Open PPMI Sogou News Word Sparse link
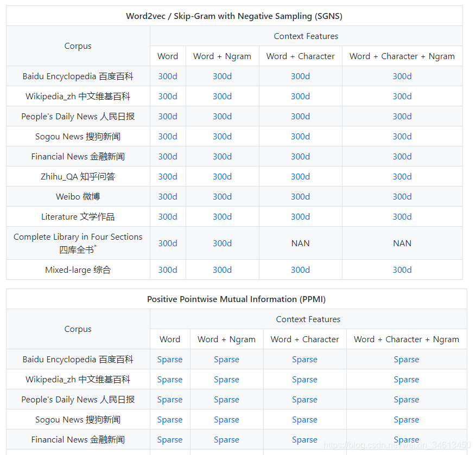The image size is (476, 455). 170,420
